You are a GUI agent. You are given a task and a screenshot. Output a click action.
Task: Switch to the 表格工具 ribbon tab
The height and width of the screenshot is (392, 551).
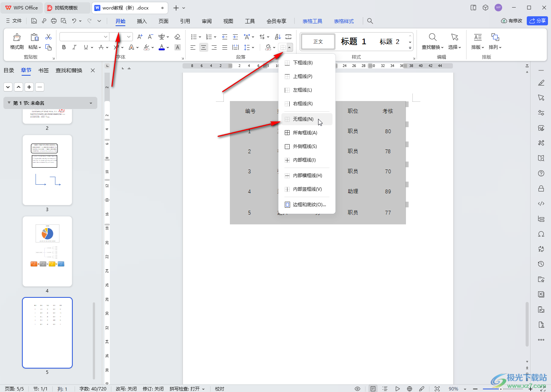pos(312,21)
